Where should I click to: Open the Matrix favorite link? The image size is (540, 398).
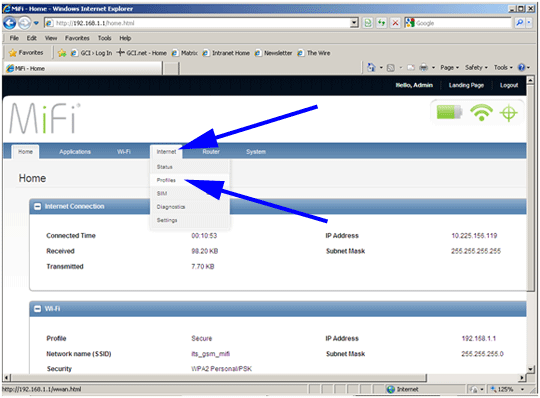pos(185,53)
